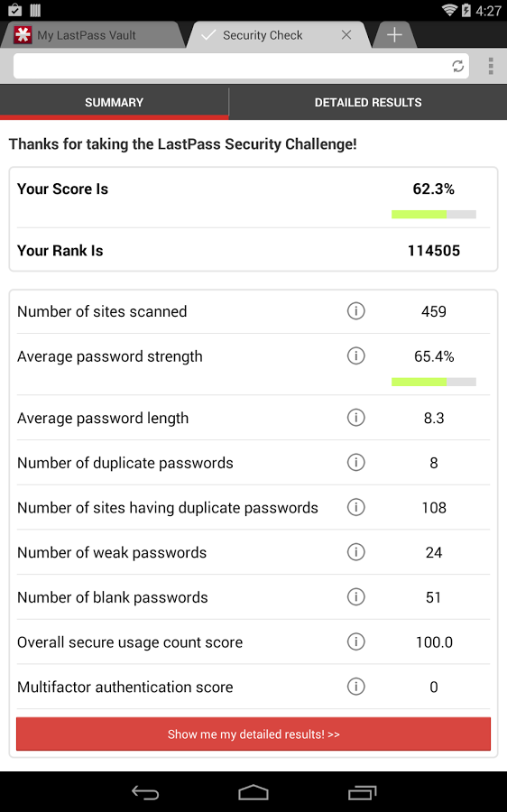Tap info icon for Average password length

(x=355, y=418)
